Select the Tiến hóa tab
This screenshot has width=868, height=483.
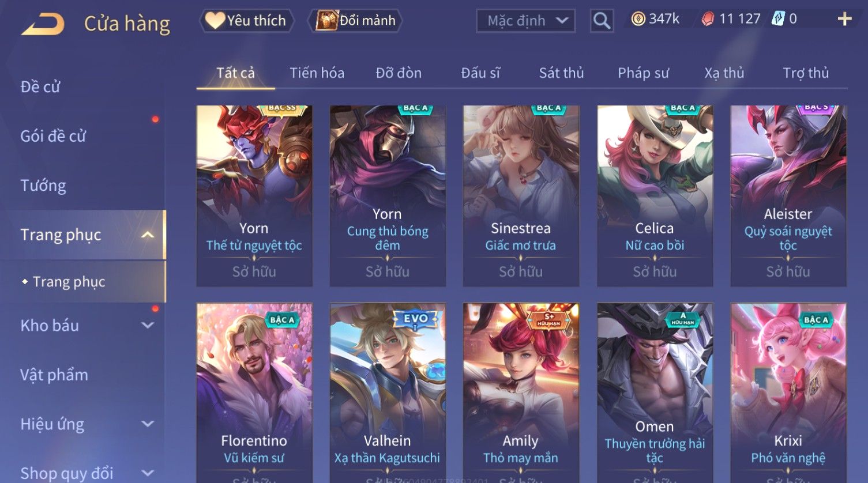(317, 73)
